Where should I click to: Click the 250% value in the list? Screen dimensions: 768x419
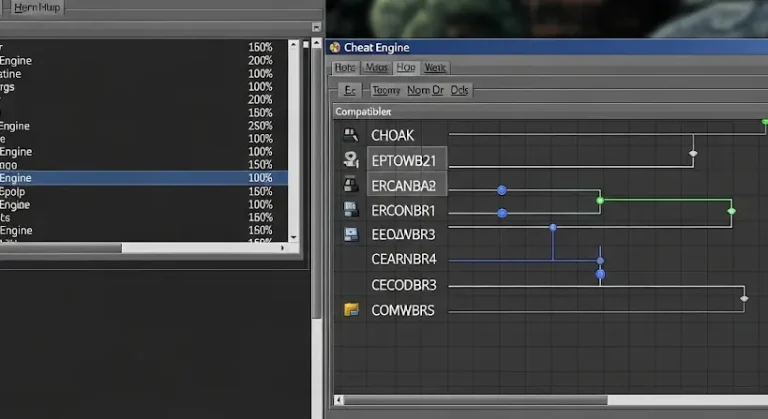[260, 126]
